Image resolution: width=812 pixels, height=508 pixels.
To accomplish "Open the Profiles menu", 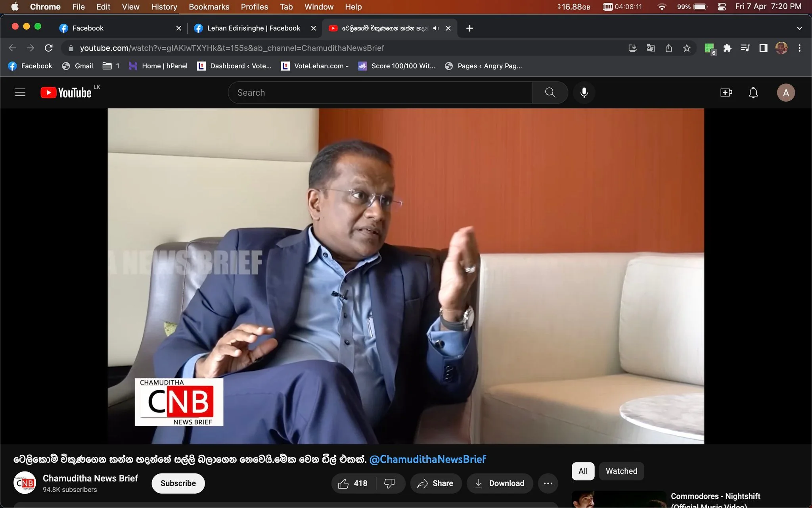I will click(255, 7).
